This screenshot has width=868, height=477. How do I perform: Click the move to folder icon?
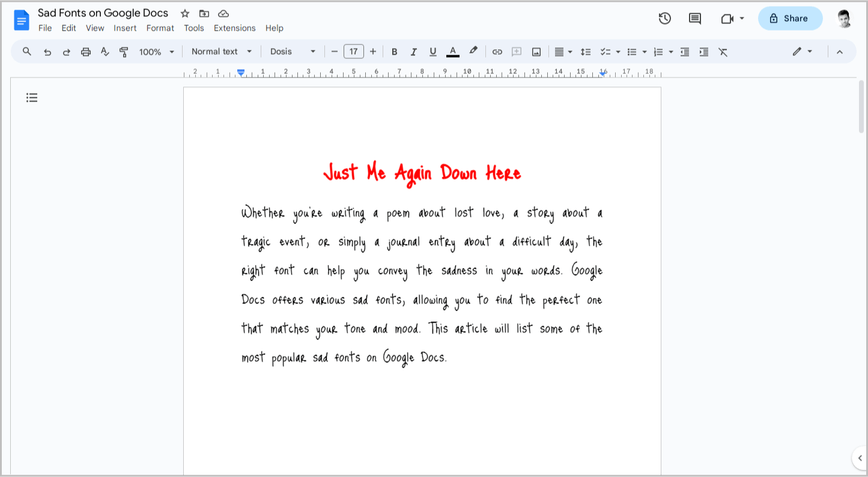(x=204, y=13)
